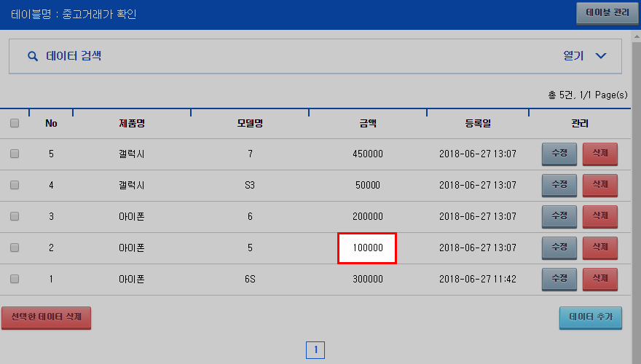Click the 제품명 column header

pyautogui.click(x=132, y=123)
